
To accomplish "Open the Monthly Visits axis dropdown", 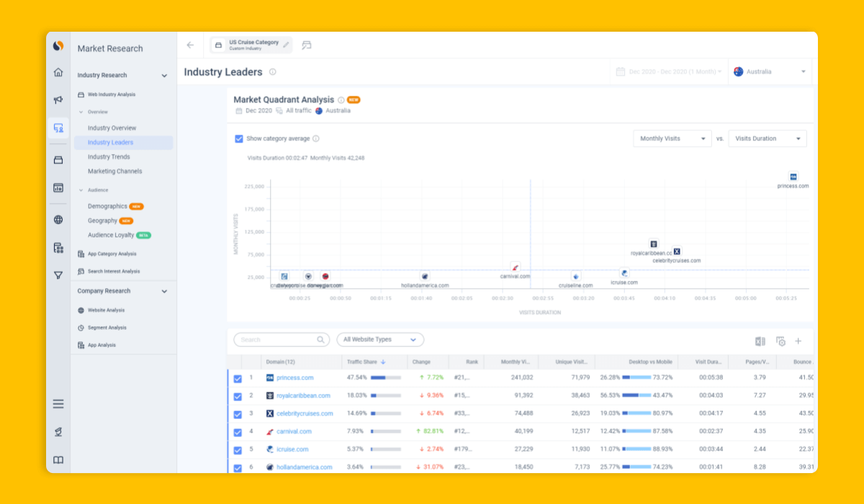I will (672, 139).
